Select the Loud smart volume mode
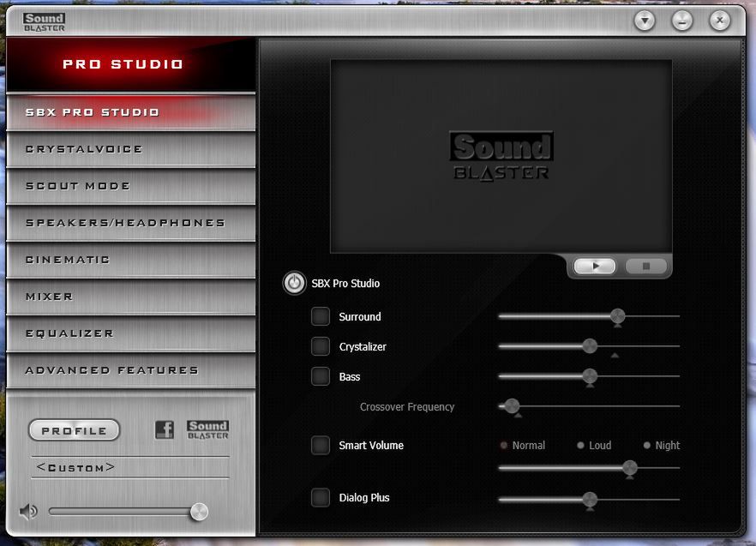 (x=580, y=445)
